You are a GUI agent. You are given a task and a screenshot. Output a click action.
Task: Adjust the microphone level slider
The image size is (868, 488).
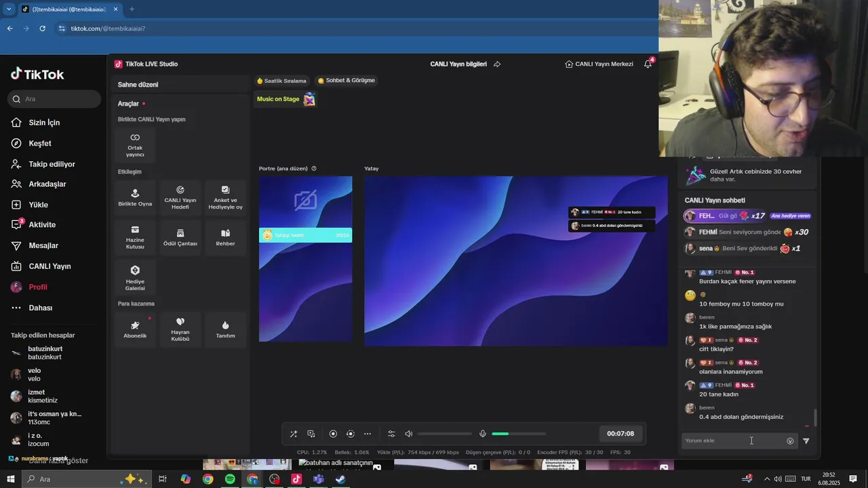point(519,434)
